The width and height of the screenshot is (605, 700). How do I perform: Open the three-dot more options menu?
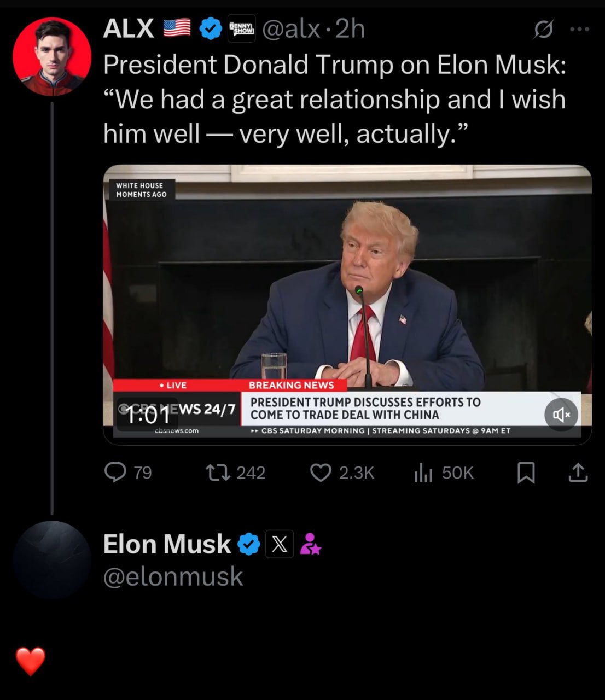point(579,29)
